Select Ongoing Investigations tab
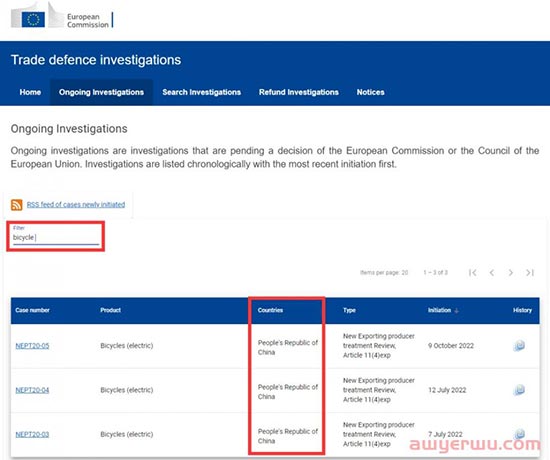 click(x=101, y=92)
